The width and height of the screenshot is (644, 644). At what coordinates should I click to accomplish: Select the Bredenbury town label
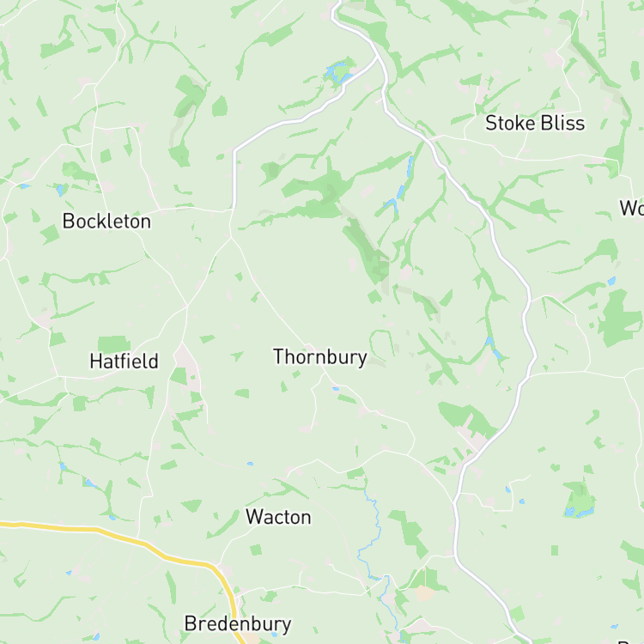click(238, 624)
